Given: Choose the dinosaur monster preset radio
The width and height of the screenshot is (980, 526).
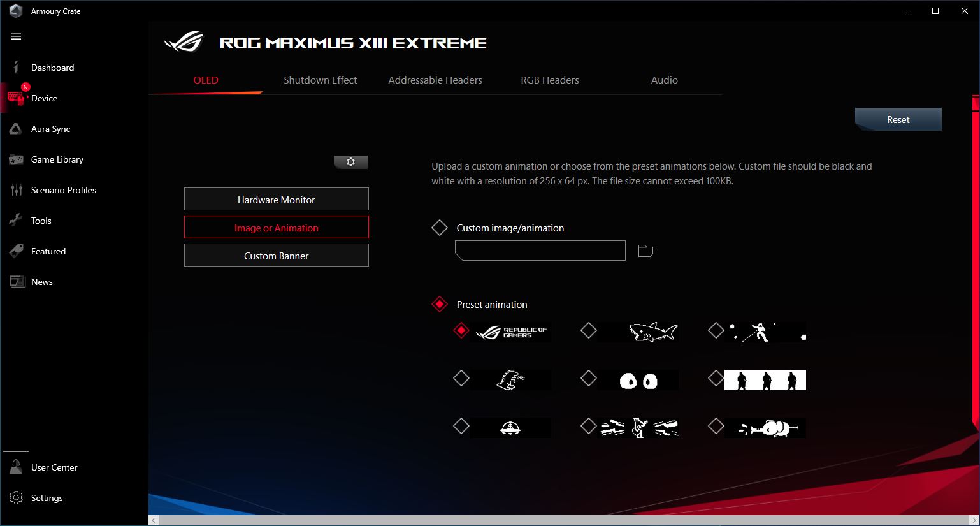Looking at the screenshot, I should [461, 378].
